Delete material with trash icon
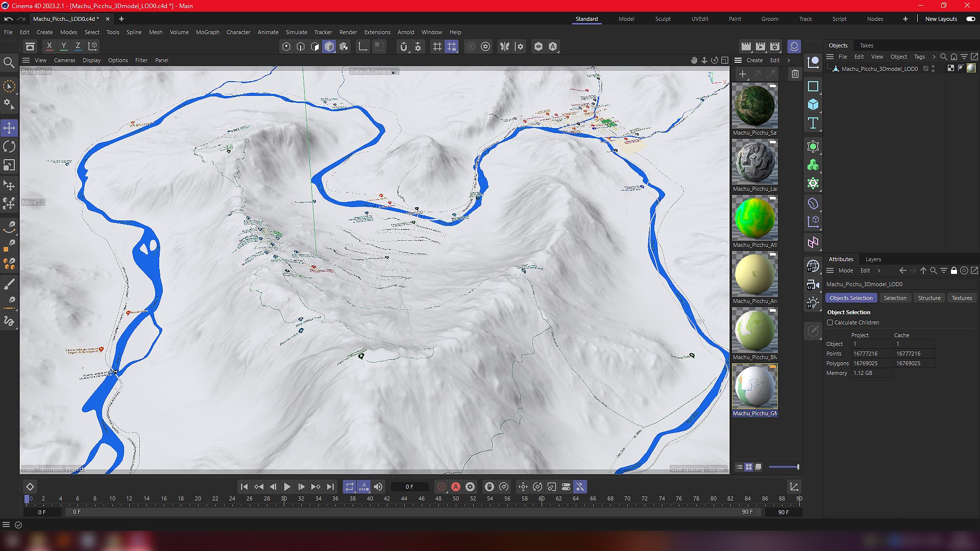Viewport: 980px width, 551px height. pos(795,74)
